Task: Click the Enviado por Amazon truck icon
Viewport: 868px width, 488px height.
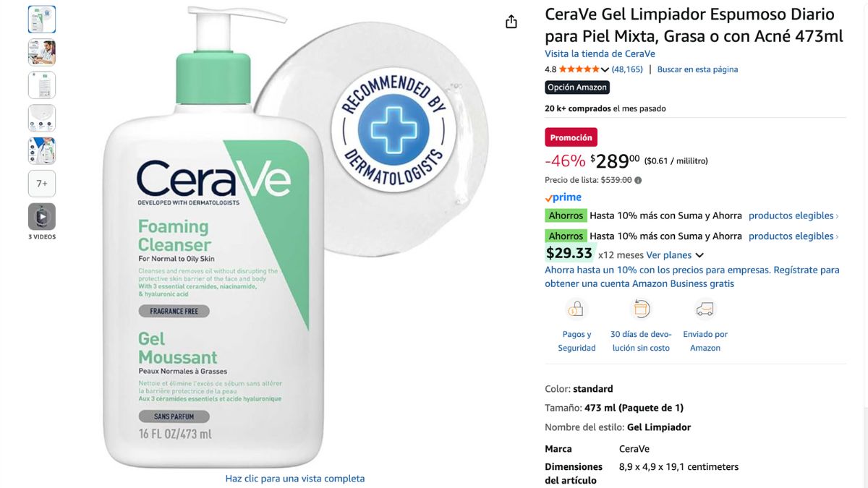Action: [x=705, y=309]
